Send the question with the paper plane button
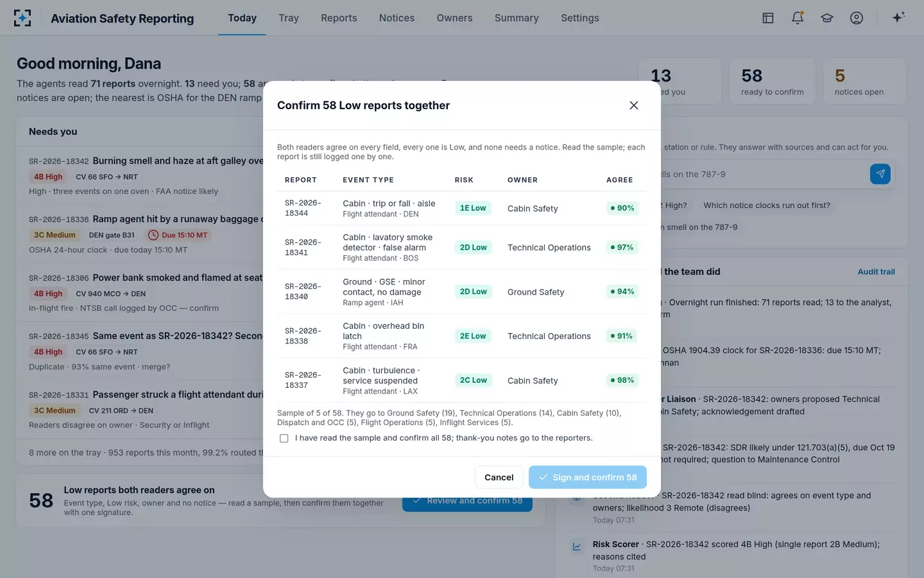924x578 pixels. coord(880,174)
